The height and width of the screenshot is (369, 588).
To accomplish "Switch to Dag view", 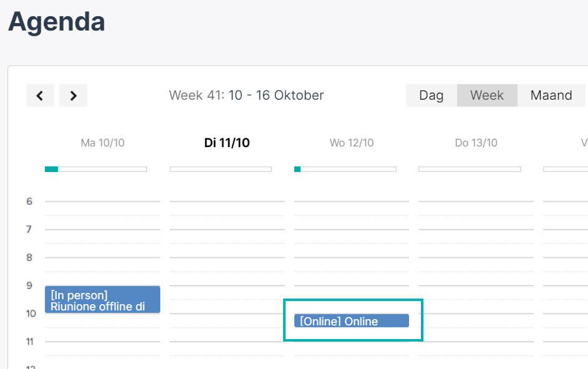I will 431,95.
